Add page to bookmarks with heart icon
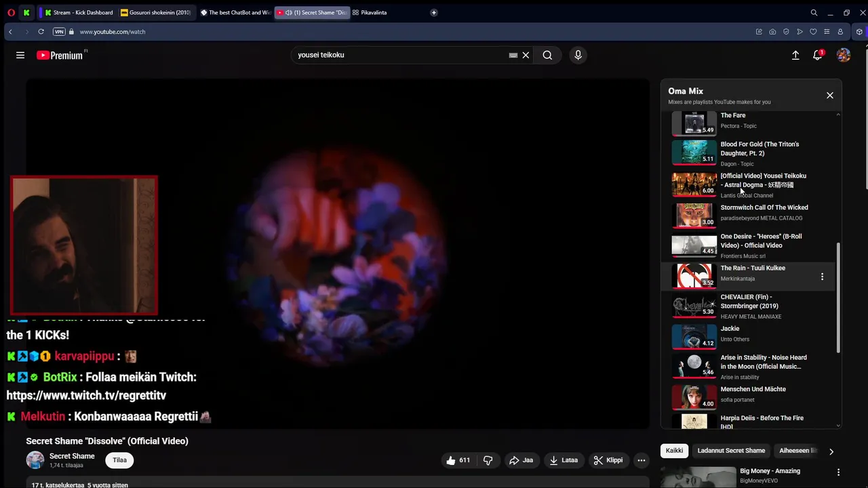The height and width of the screenshot is (488, 868). coord(813,32)
